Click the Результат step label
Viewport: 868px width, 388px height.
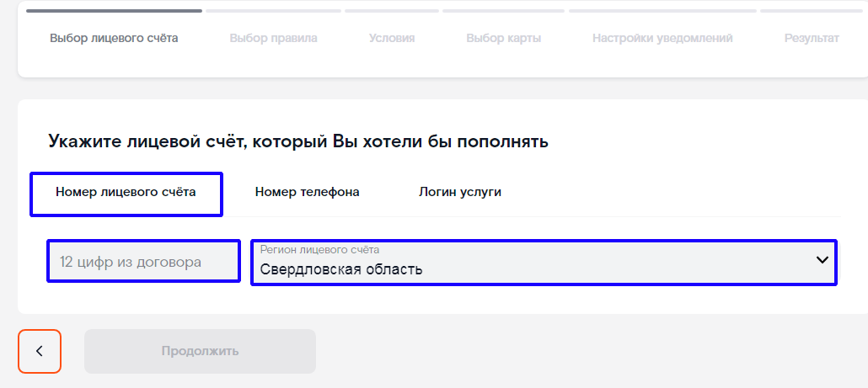pyautogui.click(x=812, y=39)
